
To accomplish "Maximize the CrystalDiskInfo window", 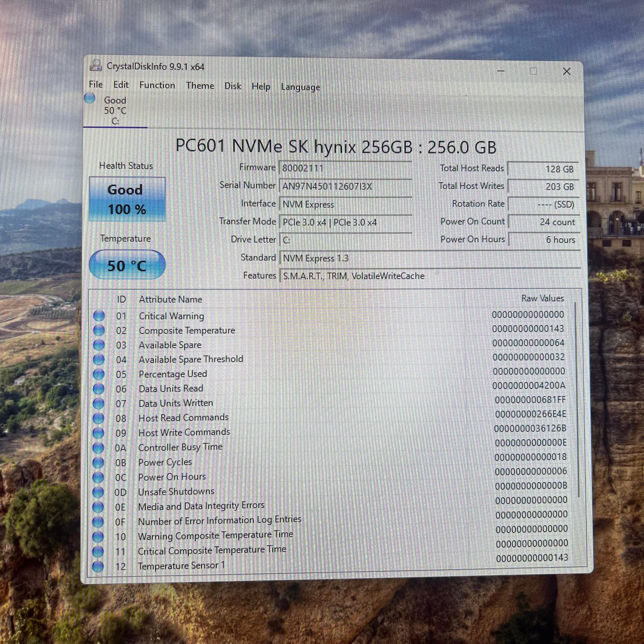I will click(x=533, y=71).
